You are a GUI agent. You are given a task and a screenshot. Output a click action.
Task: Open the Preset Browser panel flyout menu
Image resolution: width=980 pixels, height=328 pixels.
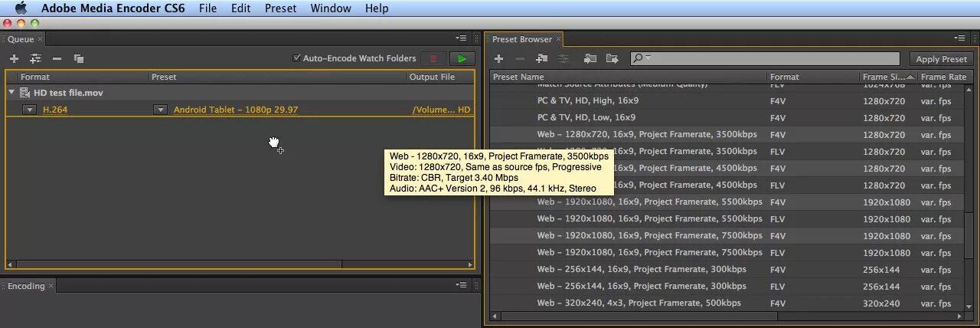point(959,38)
